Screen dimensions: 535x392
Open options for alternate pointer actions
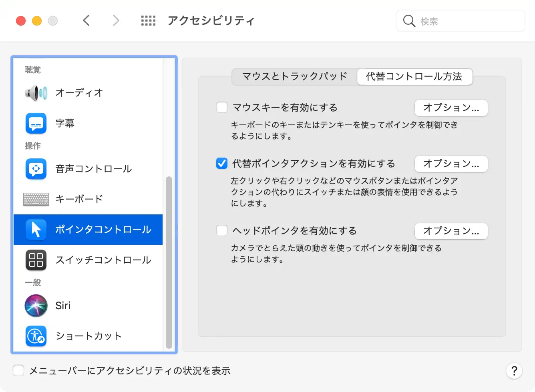click(451, 164)
